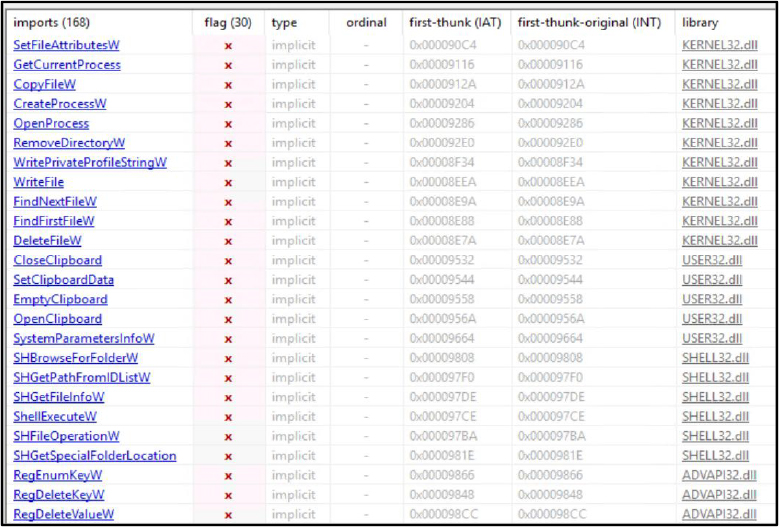Open USER32.dll library in SystemParametersInfoW row
Screen dimensions: 779x527
click(712, 339)
